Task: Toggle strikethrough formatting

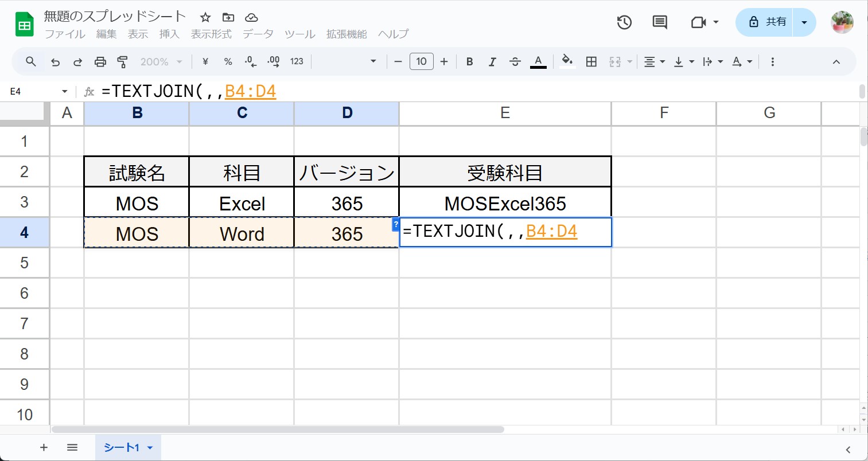Action: pyautogui.click(x=515, y=61)
